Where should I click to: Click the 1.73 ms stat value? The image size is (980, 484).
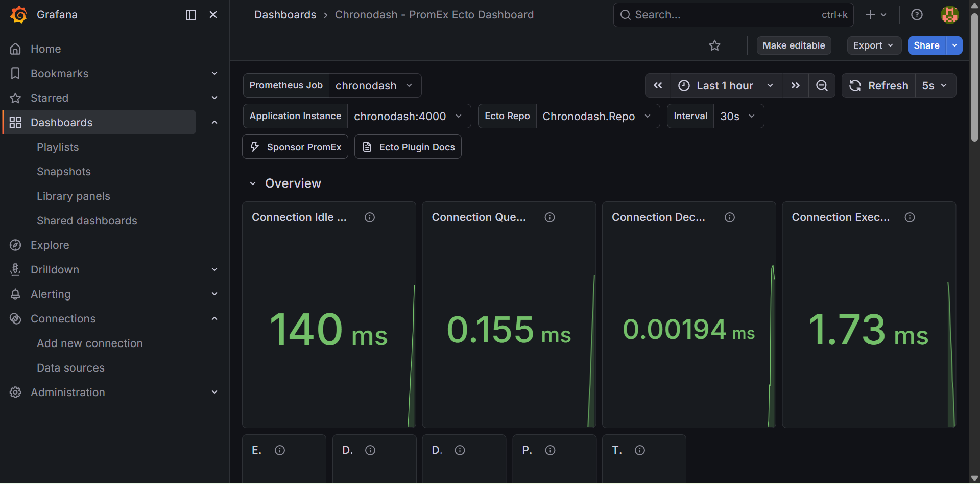pos(868,330)
